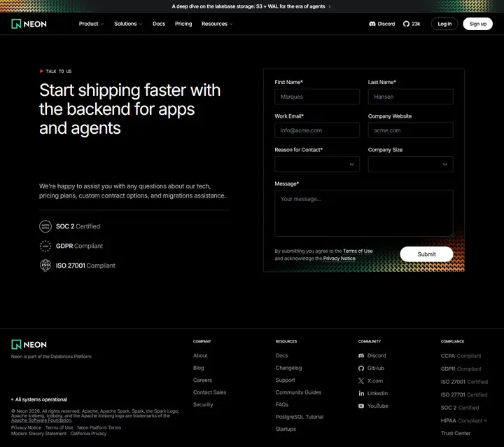Open the Blog link in footer

click(198, 368)
